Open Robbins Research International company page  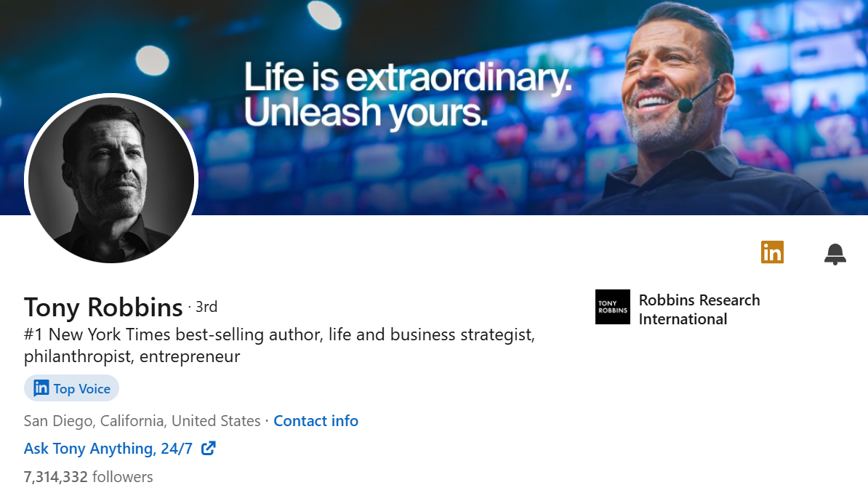(x=699, y=309)
